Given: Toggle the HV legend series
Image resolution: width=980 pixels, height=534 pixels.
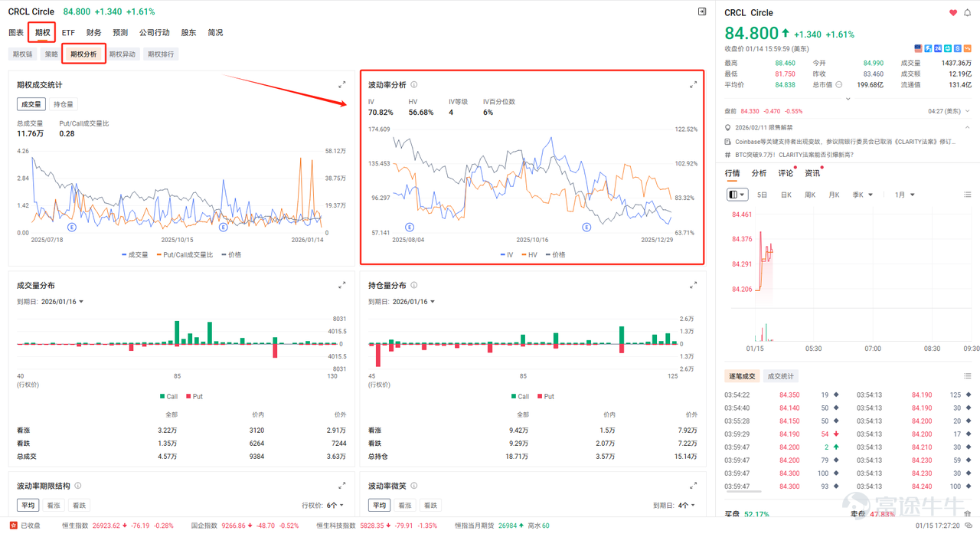Looking at the screenshot, I should point(530,254).
